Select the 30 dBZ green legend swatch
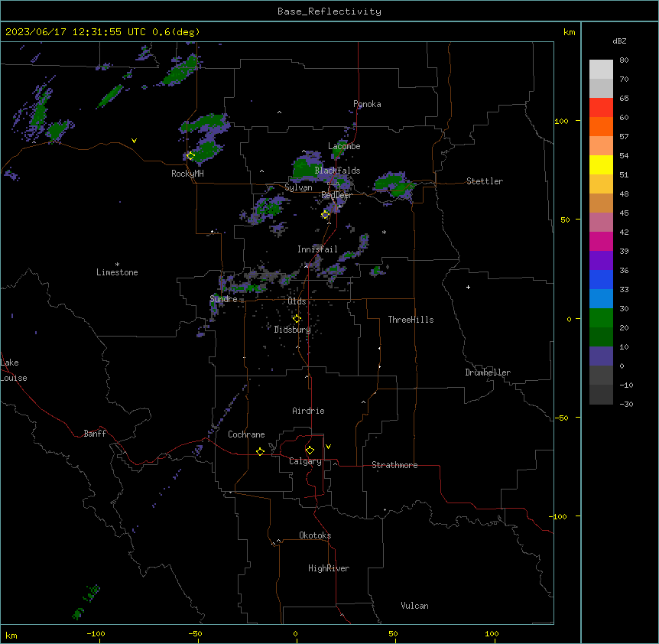 pyautogui.click(x=601, y=318)
